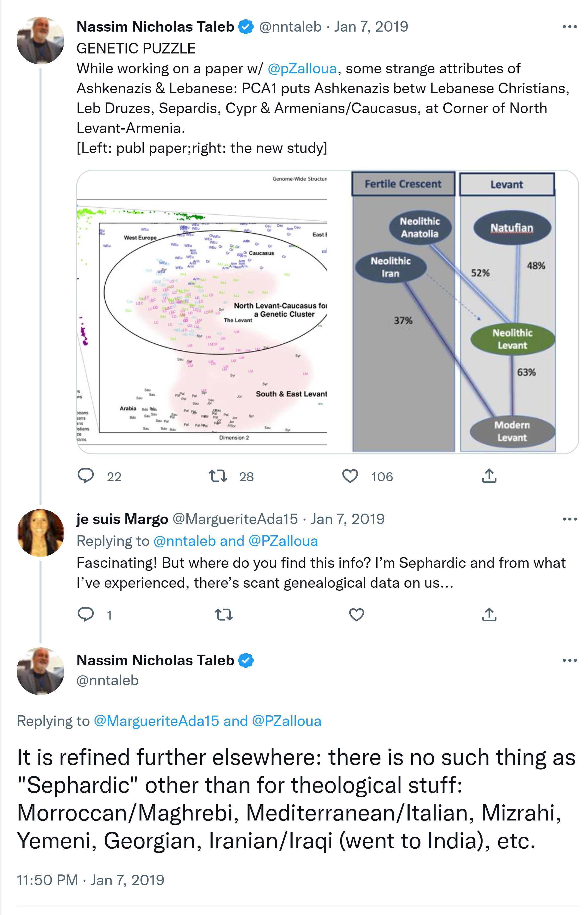This screenshot has width=588, height=915.
Task: Retweet je suis Margo's reply
Action: coord(223,614)
